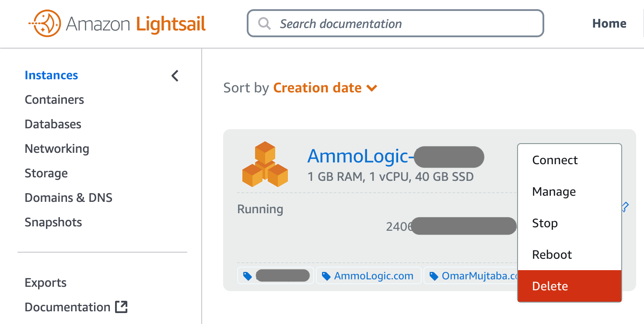
Task: Open Home from the top navigation
Action: (x=609, y=23)
